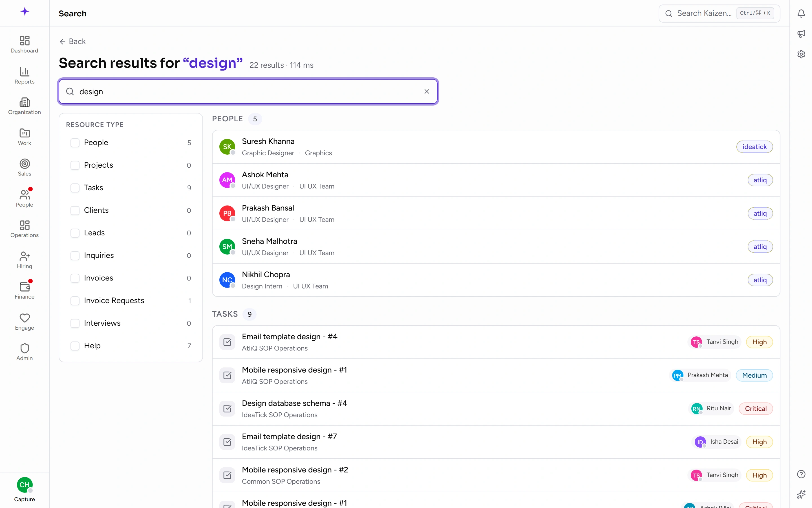Check the People resource type filter

pos(75,143)
